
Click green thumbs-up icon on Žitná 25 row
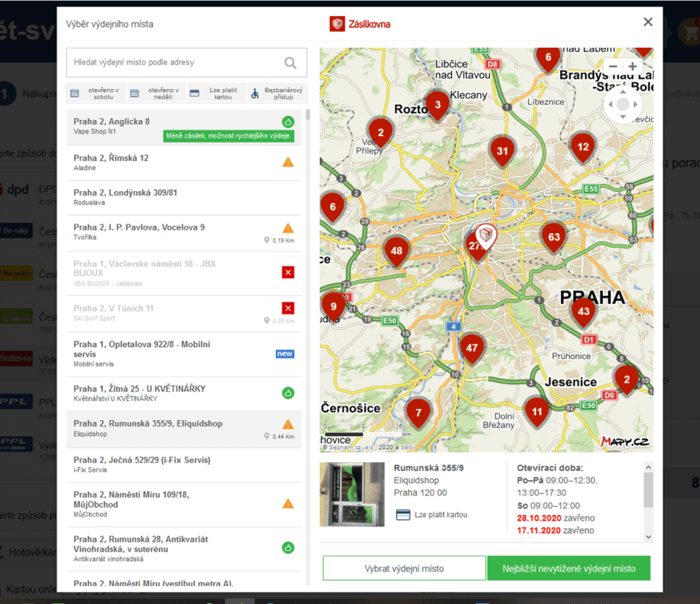pyautogui.click(x=288, y=393)
